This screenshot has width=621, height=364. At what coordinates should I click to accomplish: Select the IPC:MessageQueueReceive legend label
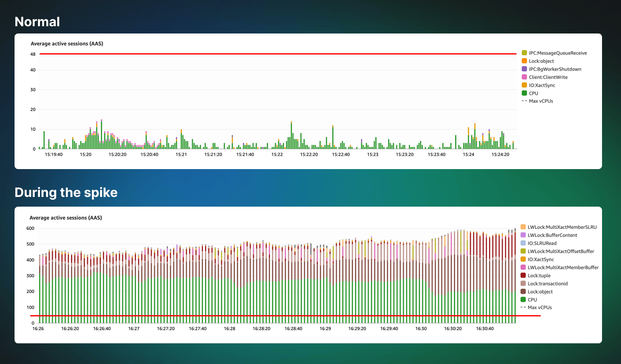click(x=558, y=53)
